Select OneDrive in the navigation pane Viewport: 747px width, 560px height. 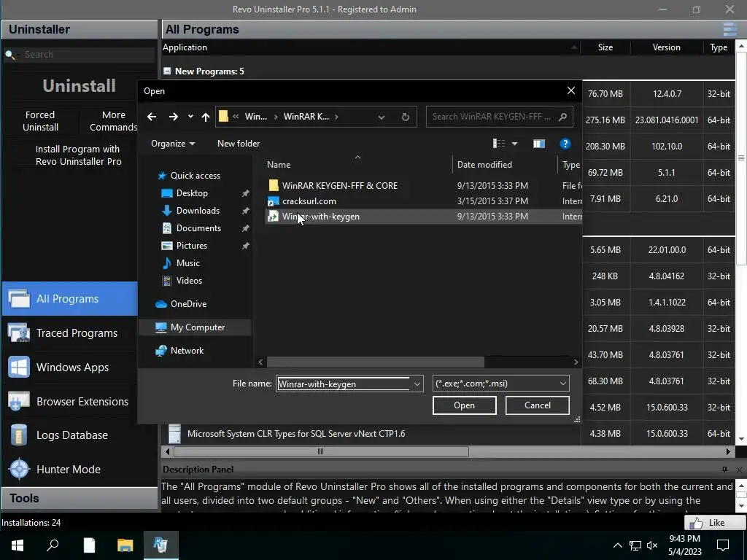tap(188, 304)
